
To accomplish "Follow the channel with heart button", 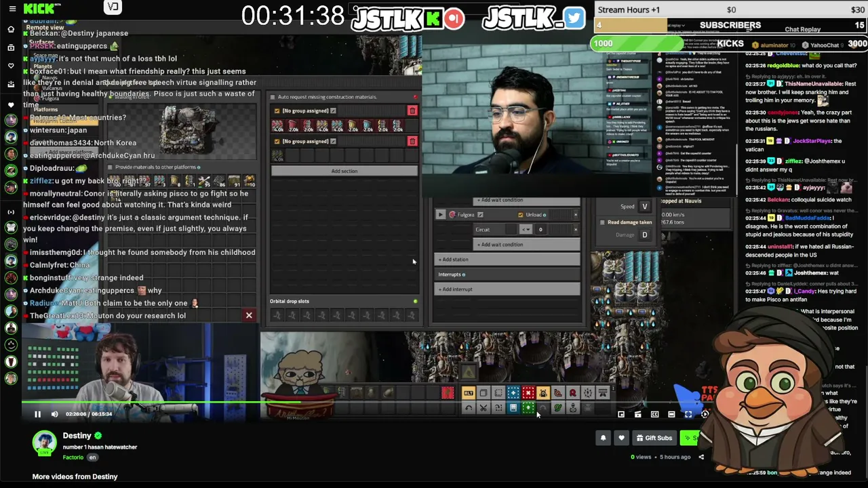I will (621, 438).
